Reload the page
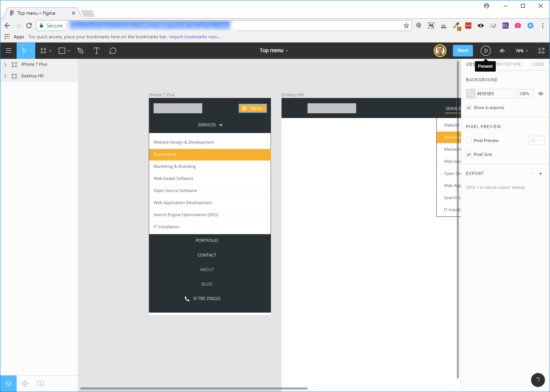 (x=29, y=26)
